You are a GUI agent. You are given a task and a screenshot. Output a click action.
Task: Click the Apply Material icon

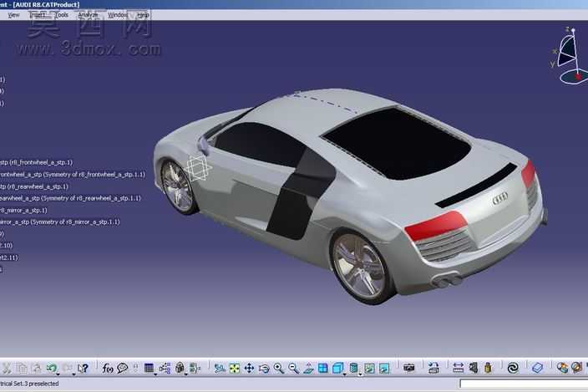(538, 368)
